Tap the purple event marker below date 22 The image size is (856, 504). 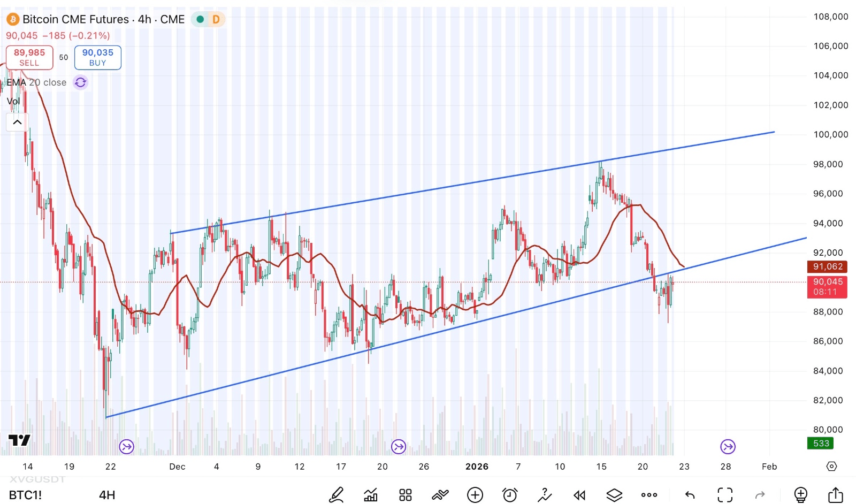click(127, 446)
